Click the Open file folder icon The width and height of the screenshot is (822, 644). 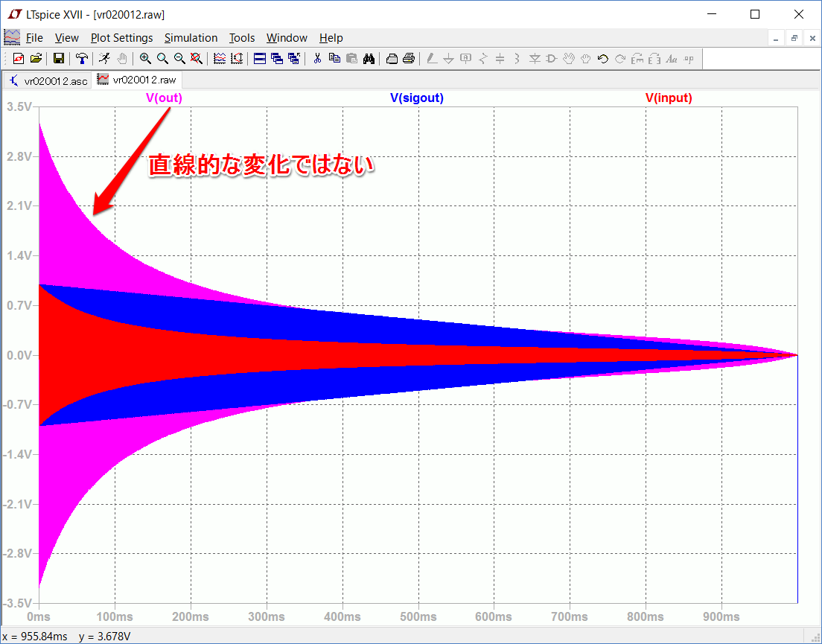tap(35, 58)
